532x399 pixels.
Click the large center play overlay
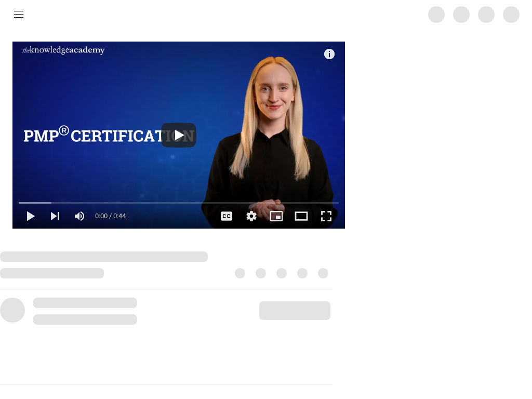coord(179,135)
